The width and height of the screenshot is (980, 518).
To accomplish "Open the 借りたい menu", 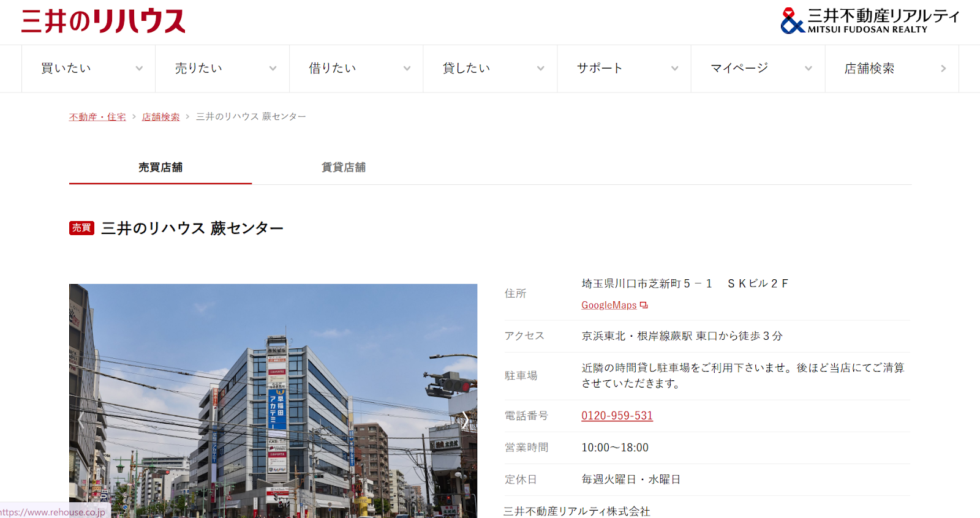I will (x=356, y=69).
